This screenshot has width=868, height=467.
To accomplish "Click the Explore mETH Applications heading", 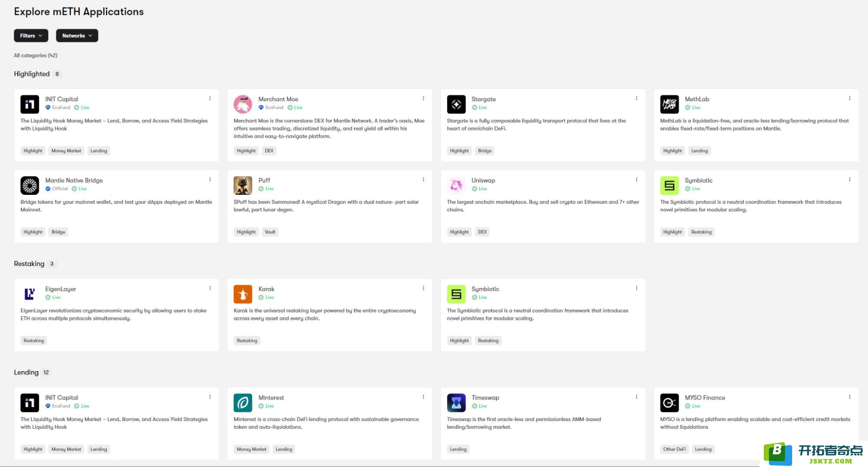I will (79, 12).
